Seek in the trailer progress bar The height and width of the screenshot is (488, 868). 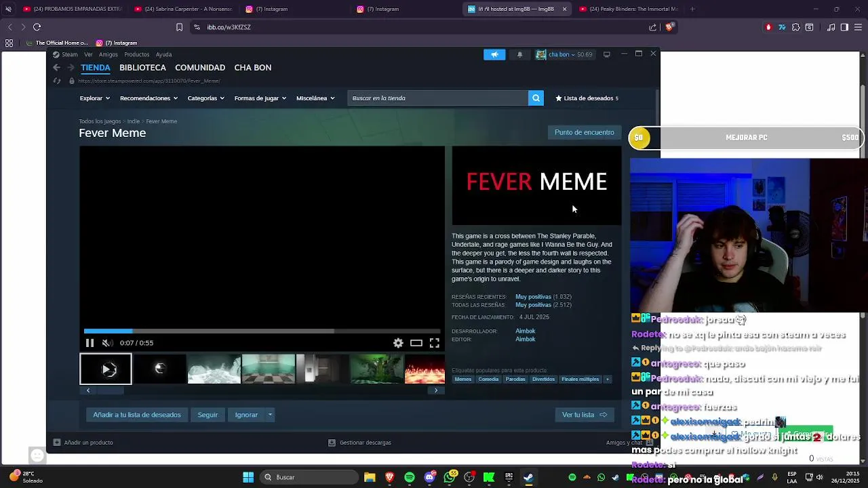click(x=262, y=331)
